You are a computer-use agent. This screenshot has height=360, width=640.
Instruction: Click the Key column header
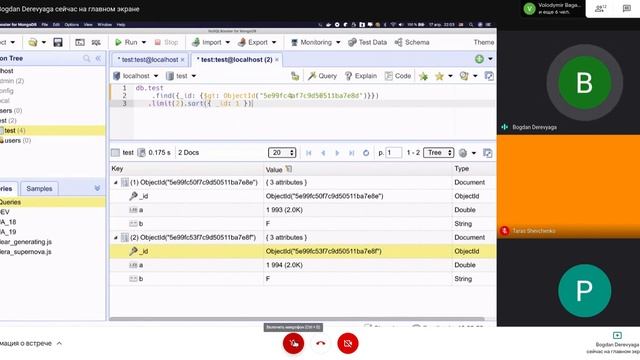(x=187, y=169)
